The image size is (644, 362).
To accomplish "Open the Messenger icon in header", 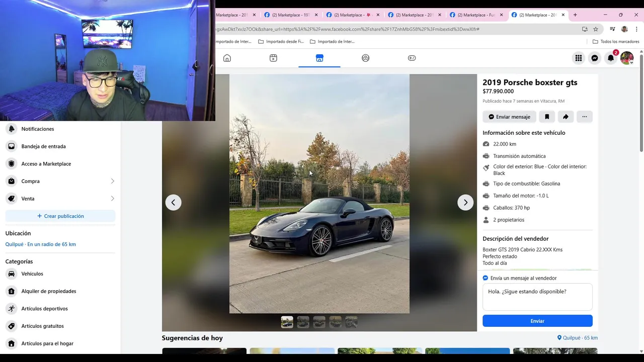I will (x=595, y=58).
